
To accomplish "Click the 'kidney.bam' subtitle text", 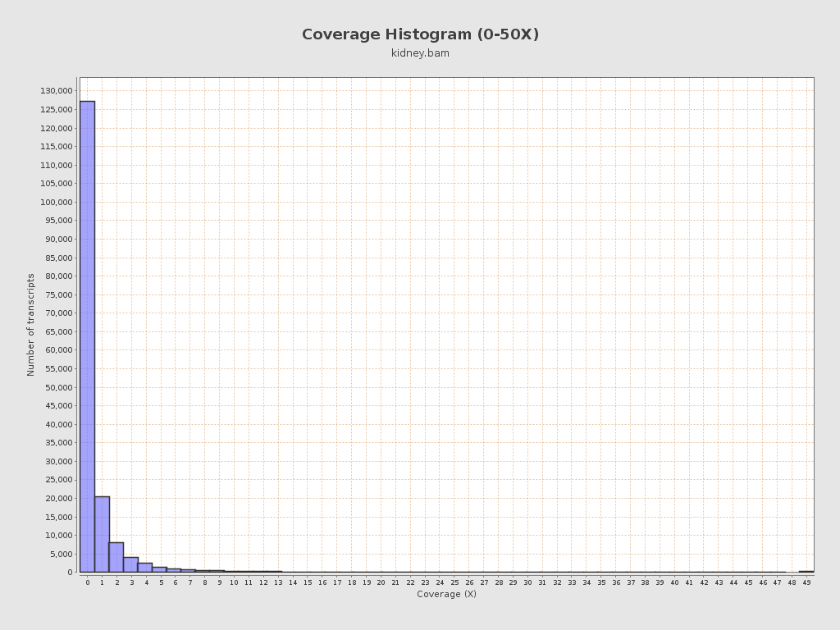I will (x=420, y=53).
